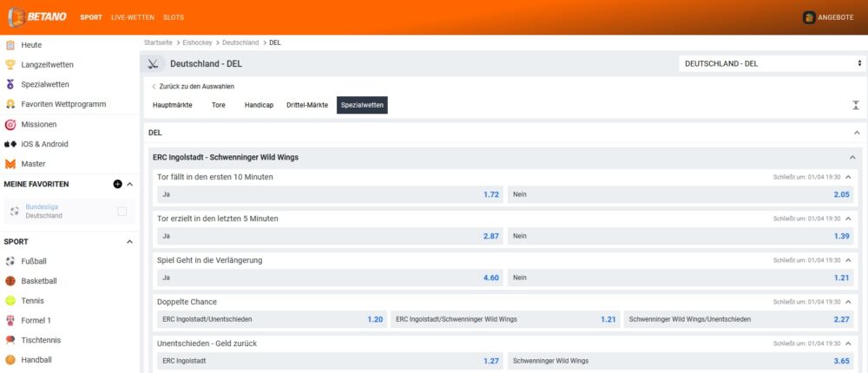Open the Deutschland - DEL dropdown
This screenshot has height=373, width=868.
coord(772,63)
